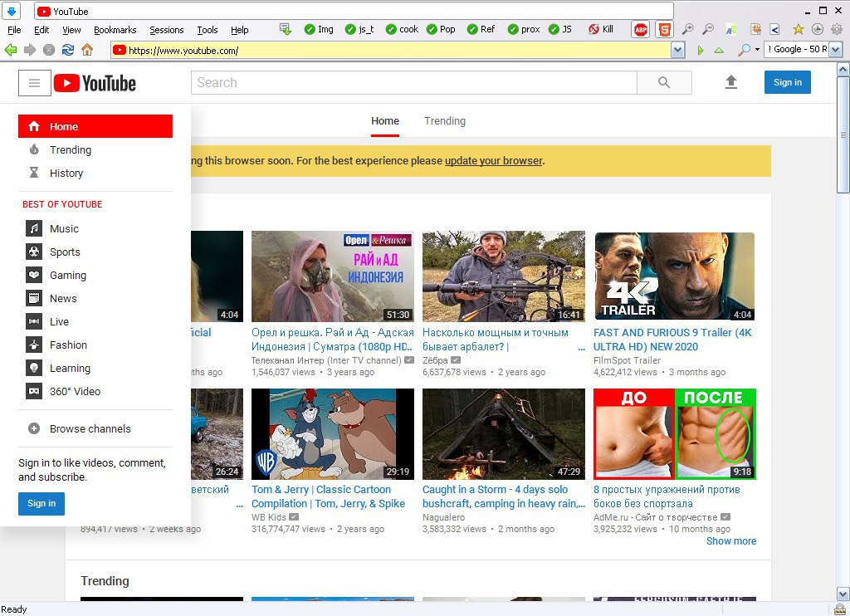Toggle the Pop popups switch
850x616 pixels.
tap(441, 29)
